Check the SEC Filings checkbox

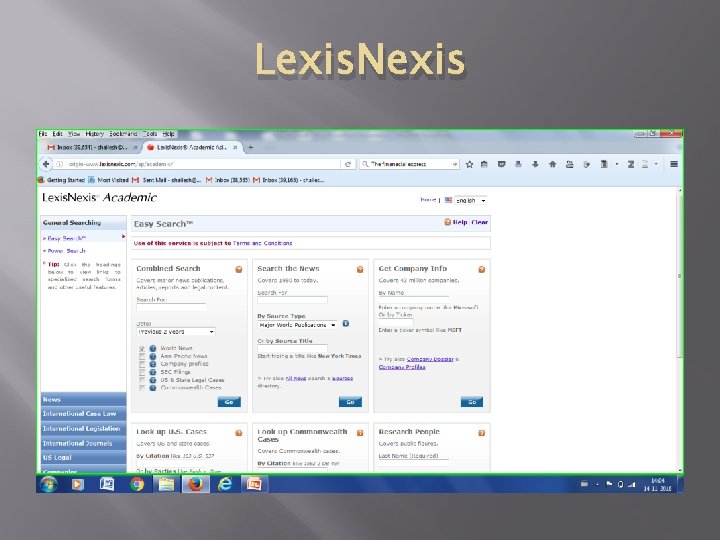pos(142,372)
